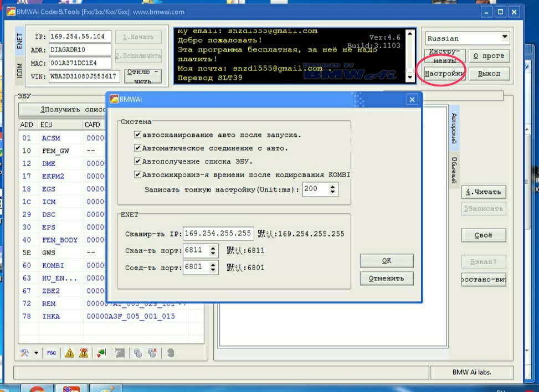539x392 pixels.
Task: Click the warning triangle with red X marks
Action: 84,353
